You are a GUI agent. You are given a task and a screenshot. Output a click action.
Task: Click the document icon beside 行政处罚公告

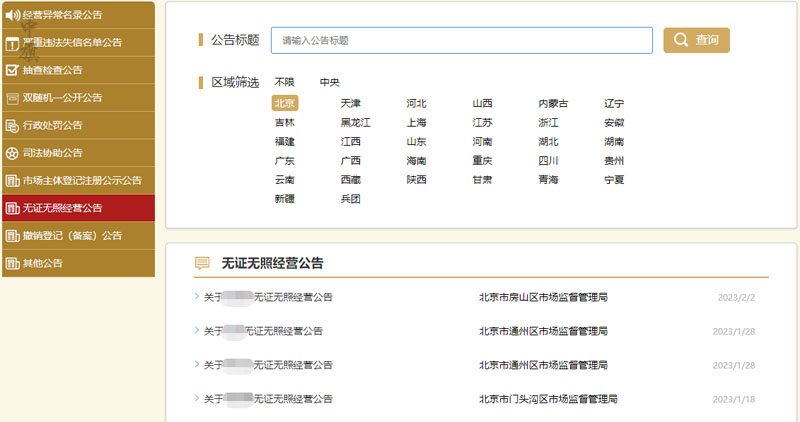tap(12, 125)
